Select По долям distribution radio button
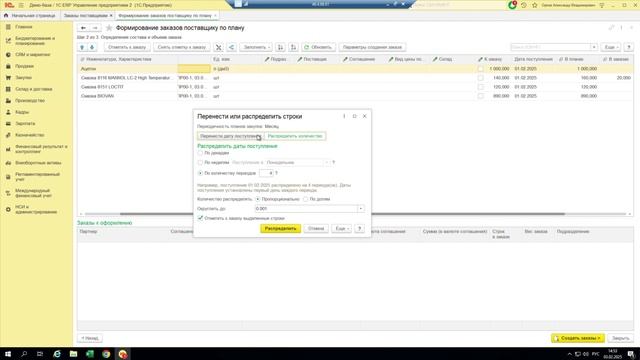This screenshot has height=360, width=640. pos(305,199)
